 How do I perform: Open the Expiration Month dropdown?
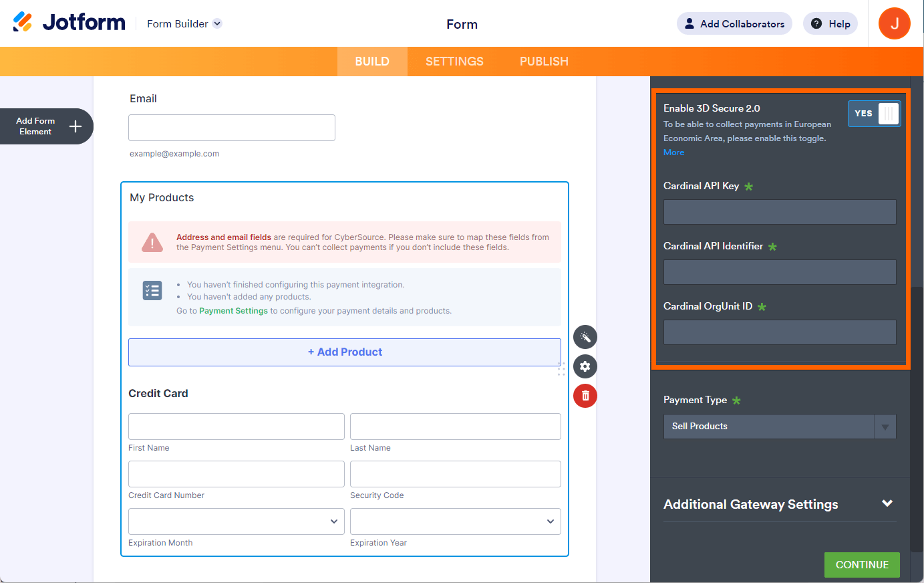click(x=236, y=521)
